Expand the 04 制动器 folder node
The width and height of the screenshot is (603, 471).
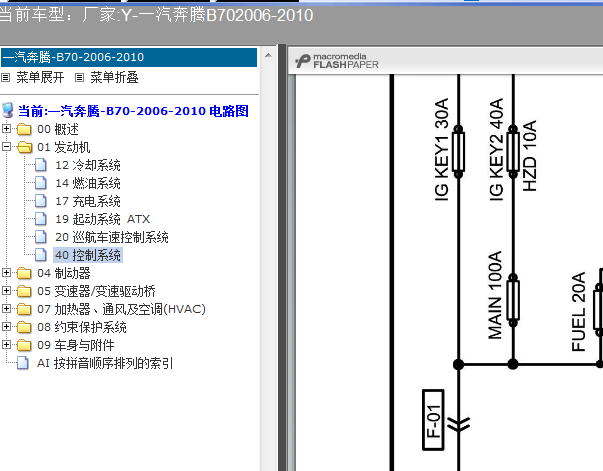pyautogui.click(x=6, y=273)
